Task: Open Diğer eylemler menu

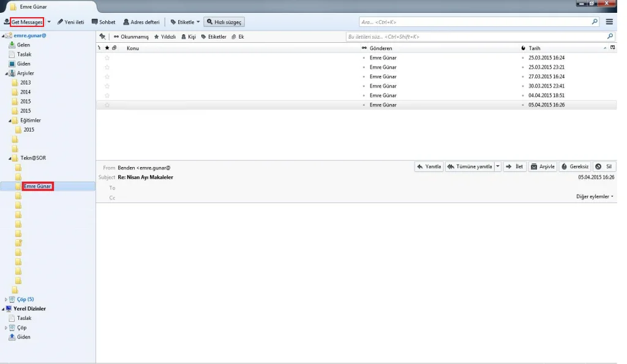Action: pyautogui.click(x=595, y=196)
